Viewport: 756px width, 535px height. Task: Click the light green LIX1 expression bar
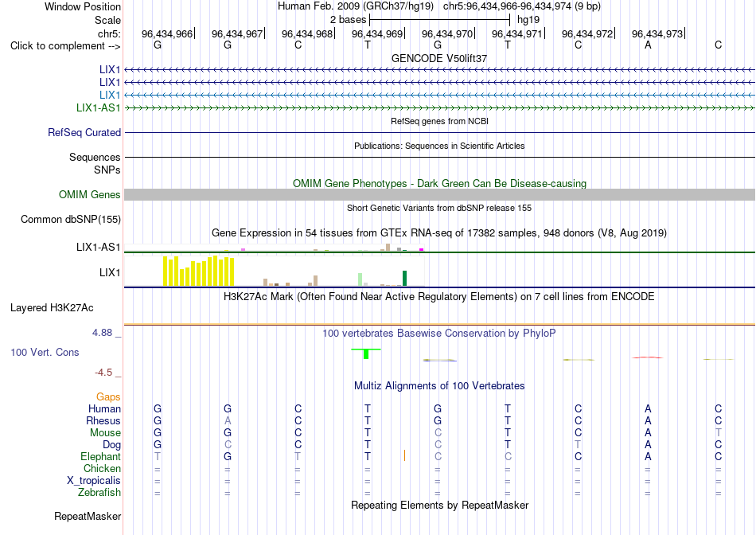(x=360, y=279)
